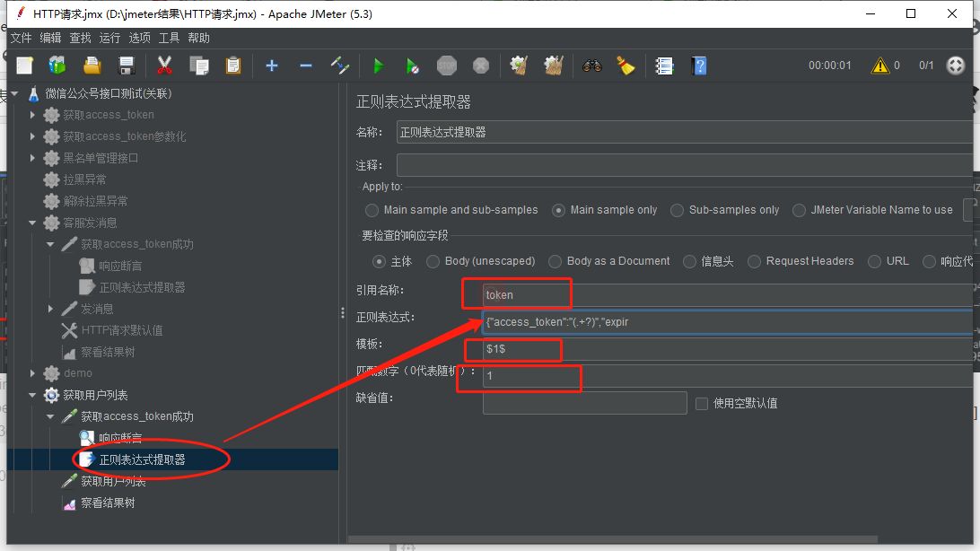Screen dimensions: 980x551
Task: Click the plus Expand all icon
Action: coord(272,66)
